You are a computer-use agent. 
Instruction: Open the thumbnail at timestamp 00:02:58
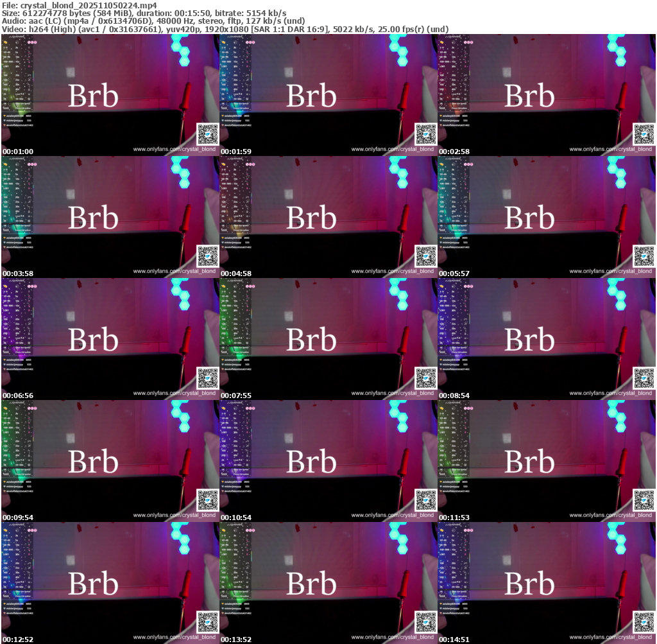click(547, 95)
